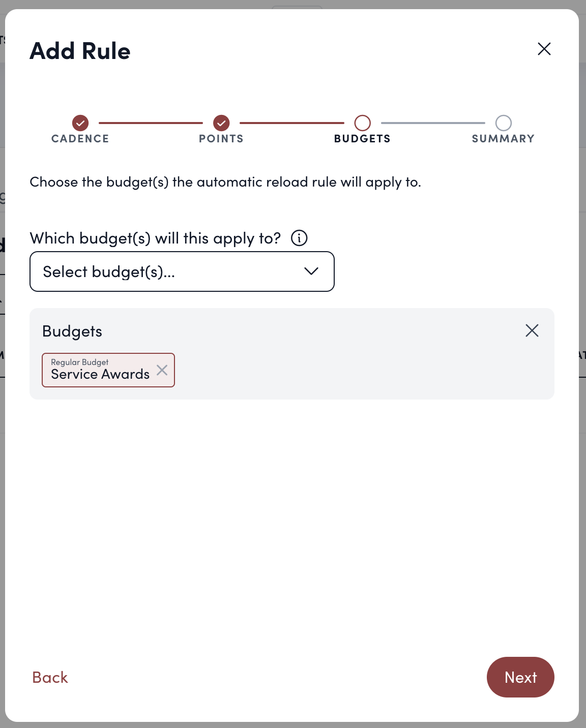
Task: Click the Cadence step checkmark circle
Action: coord(80,123)
